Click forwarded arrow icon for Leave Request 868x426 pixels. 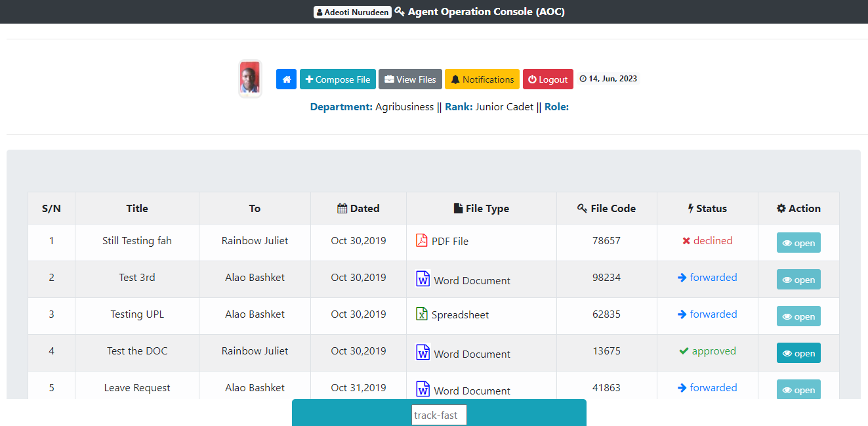tap(682, 388)
